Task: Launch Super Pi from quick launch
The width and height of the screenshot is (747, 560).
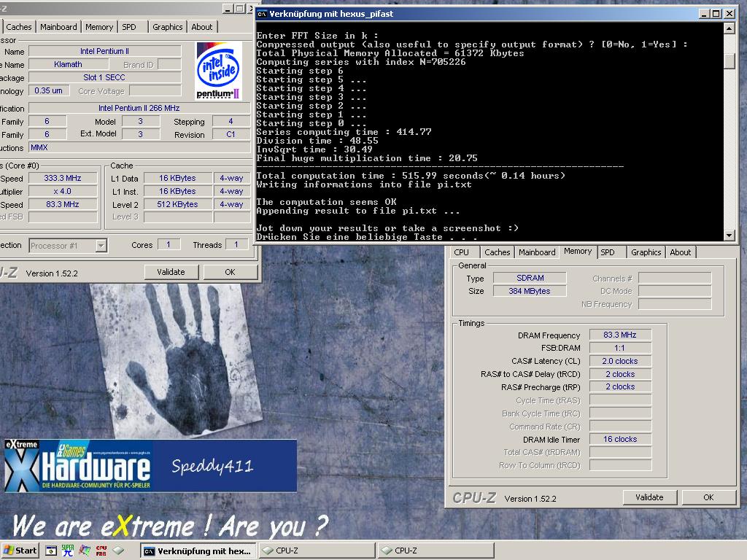Action: 68,551
